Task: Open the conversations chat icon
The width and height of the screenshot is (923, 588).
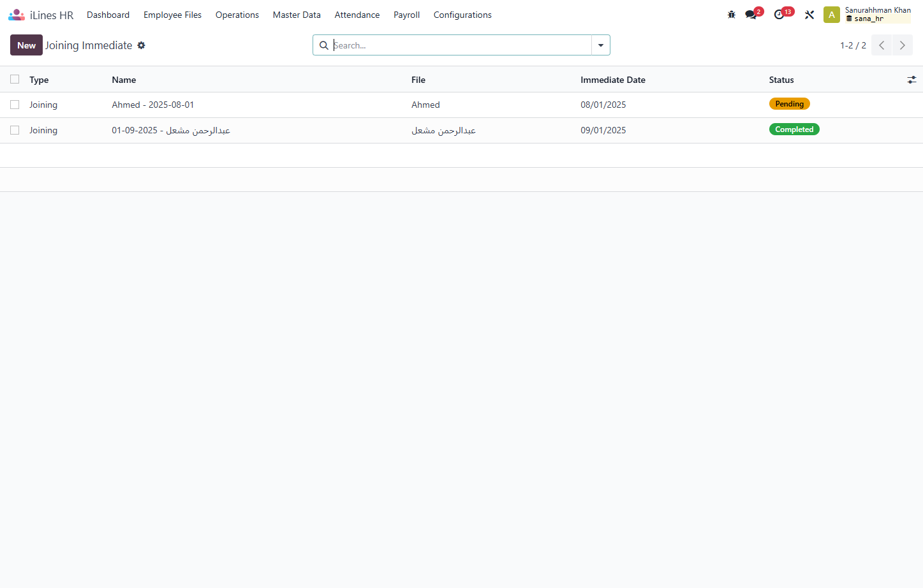Action: pos(751,15)
